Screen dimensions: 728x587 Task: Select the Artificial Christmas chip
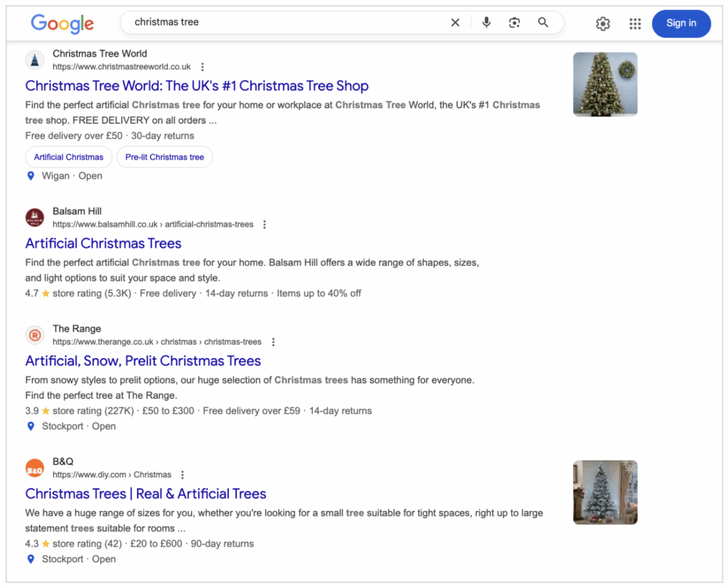[68, 157]
